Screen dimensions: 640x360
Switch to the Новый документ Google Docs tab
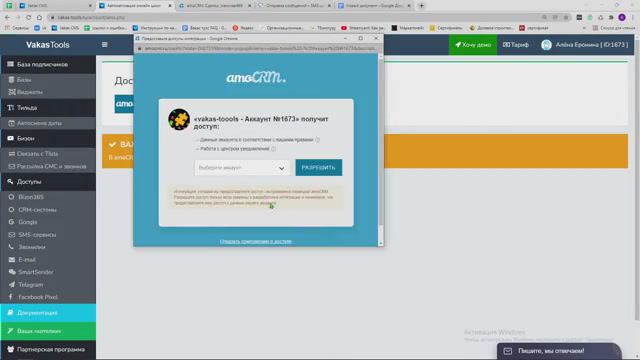[x=374, y=6]
